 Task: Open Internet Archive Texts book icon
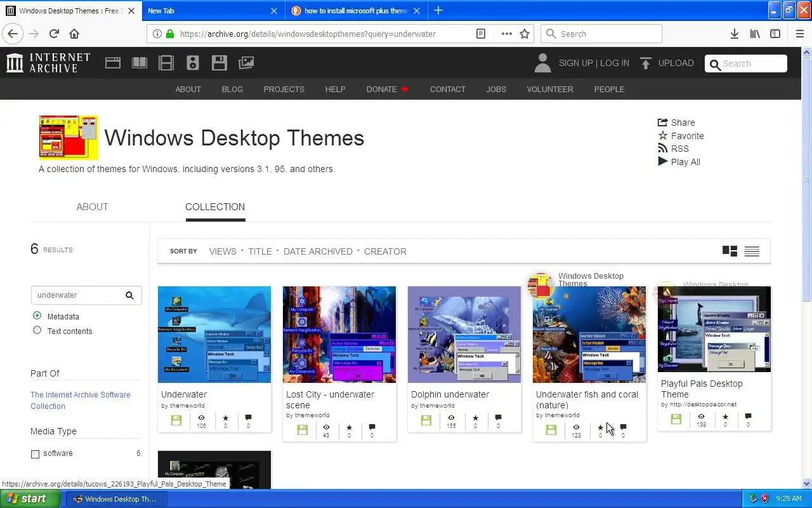[139, 63]
